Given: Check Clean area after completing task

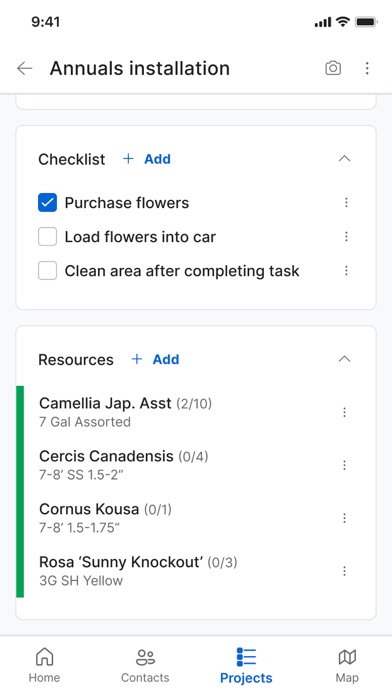Looking at the screenshot, I should point(48,271).
